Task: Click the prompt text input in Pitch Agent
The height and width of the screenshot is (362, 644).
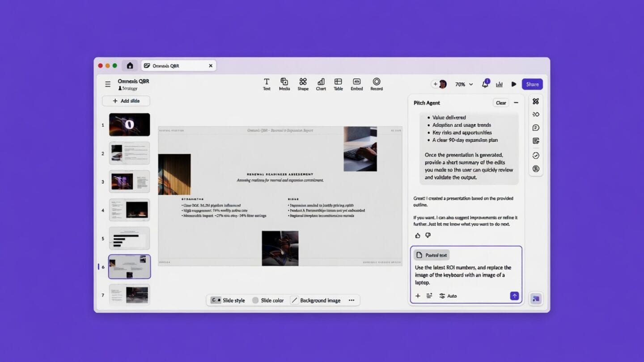Action: click(x=466, y=275)
